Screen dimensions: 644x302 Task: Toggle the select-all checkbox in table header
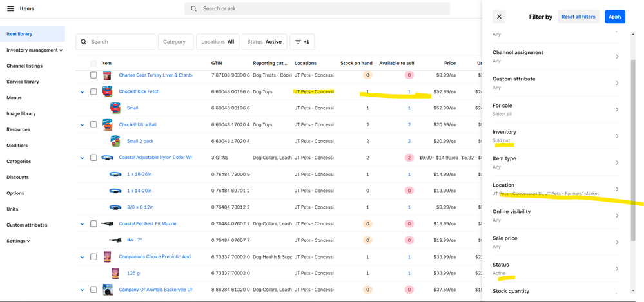pos(93,63)
